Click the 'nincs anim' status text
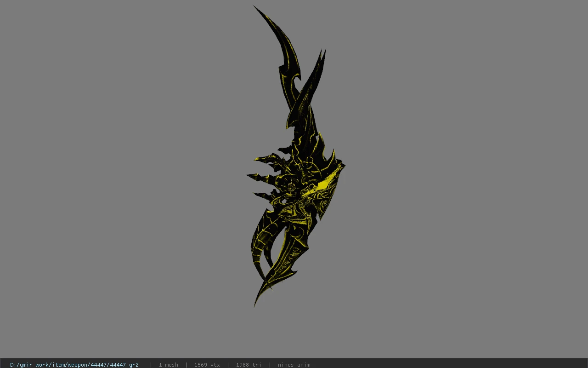This screenshot has height=368, width=588. click(x=294, y=365)
